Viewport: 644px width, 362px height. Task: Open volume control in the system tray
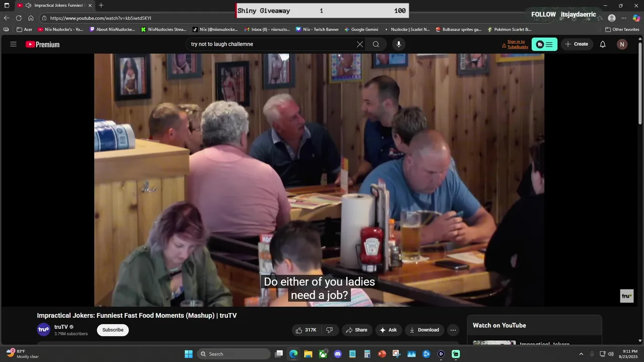pos(611,354)
